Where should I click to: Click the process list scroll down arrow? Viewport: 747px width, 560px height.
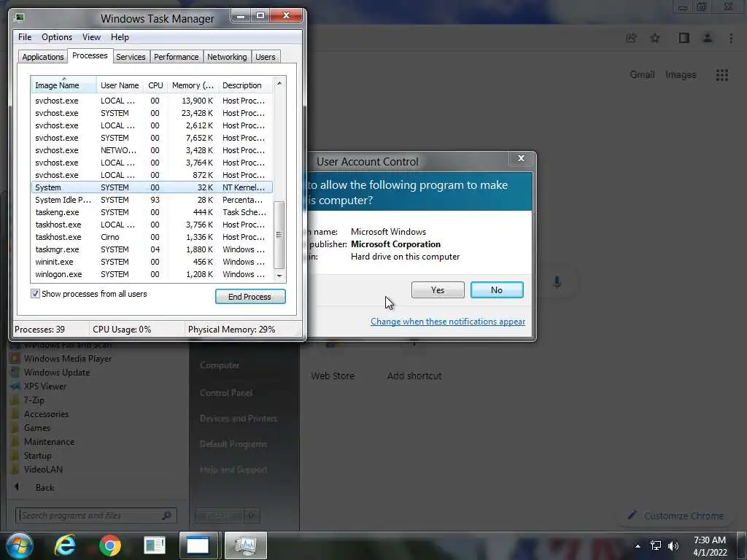(279, 276)
